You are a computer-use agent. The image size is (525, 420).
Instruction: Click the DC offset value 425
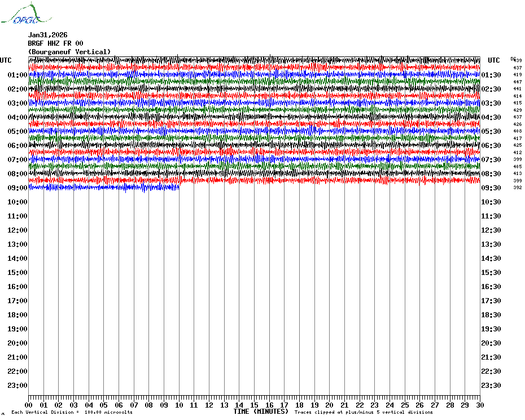(x=518, y=145)
